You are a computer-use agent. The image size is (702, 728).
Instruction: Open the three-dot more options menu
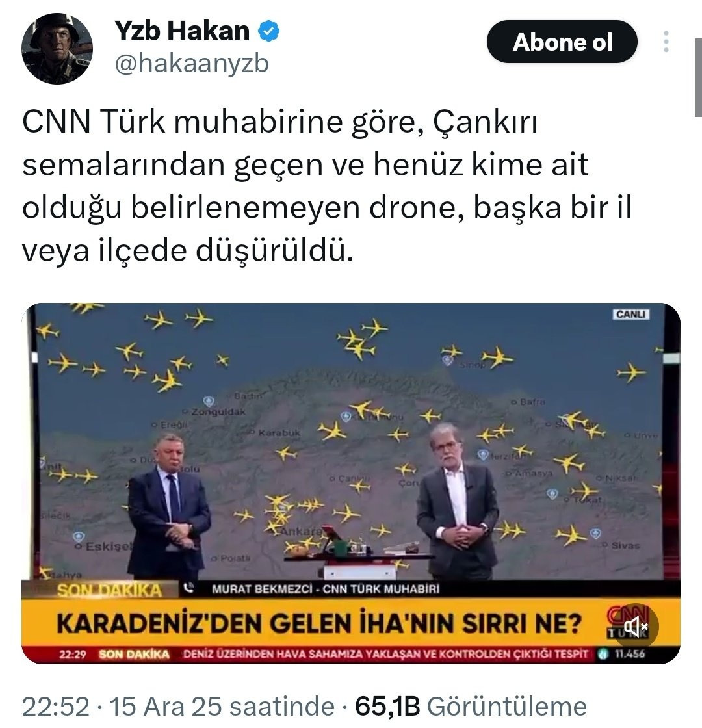click(x=666, y=42)
